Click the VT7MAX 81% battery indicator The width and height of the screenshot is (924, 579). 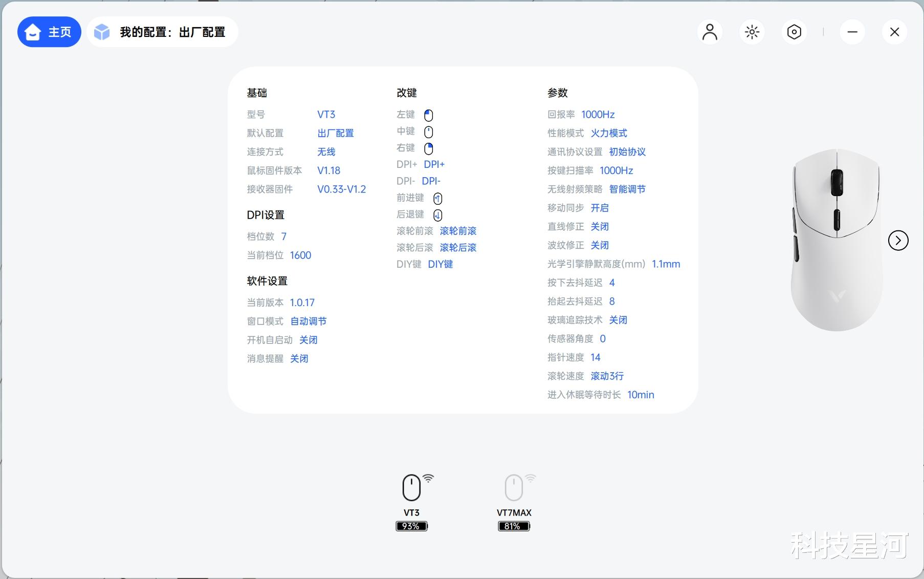[514, 526]
